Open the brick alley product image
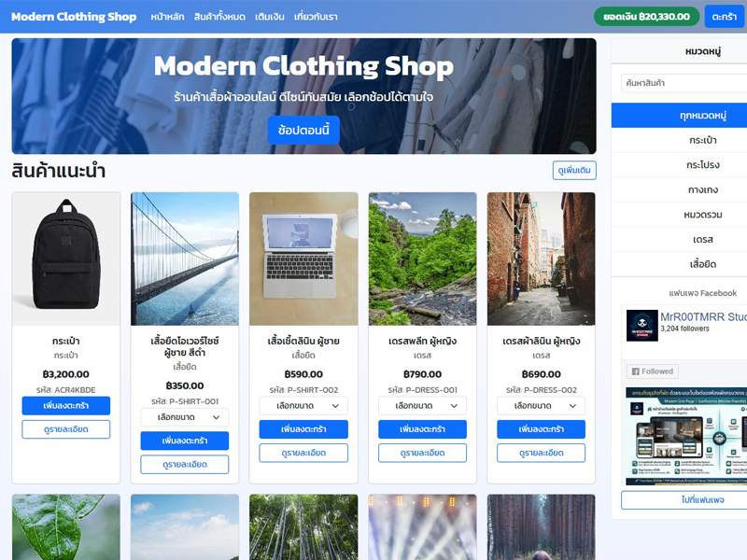This screenshot has height=560, width=747. point(542,259)
